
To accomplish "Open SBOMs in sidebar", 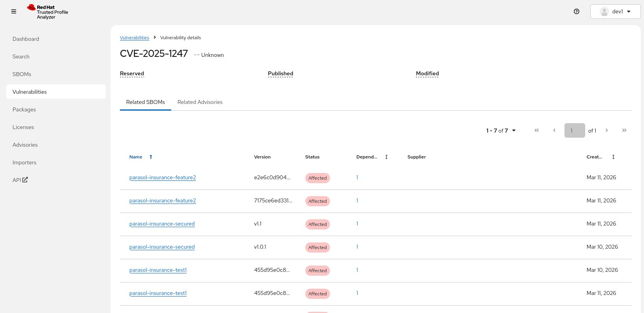I will pos(56,74).
